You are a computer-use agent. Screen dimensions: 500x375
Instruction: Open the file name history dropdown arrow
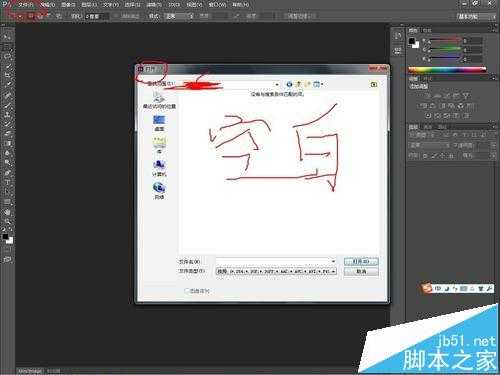click(x=333, y=262)
